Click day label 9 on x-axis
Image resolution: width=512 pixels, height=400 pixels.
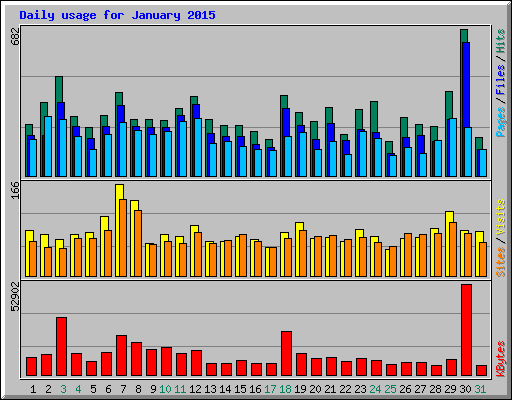[153, 389]
